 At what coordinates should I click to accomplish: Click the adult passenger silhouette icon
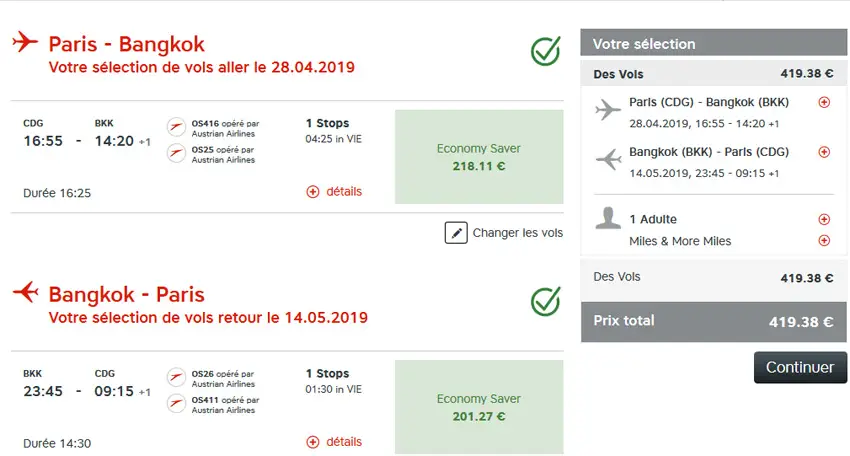tap(608, 219)
